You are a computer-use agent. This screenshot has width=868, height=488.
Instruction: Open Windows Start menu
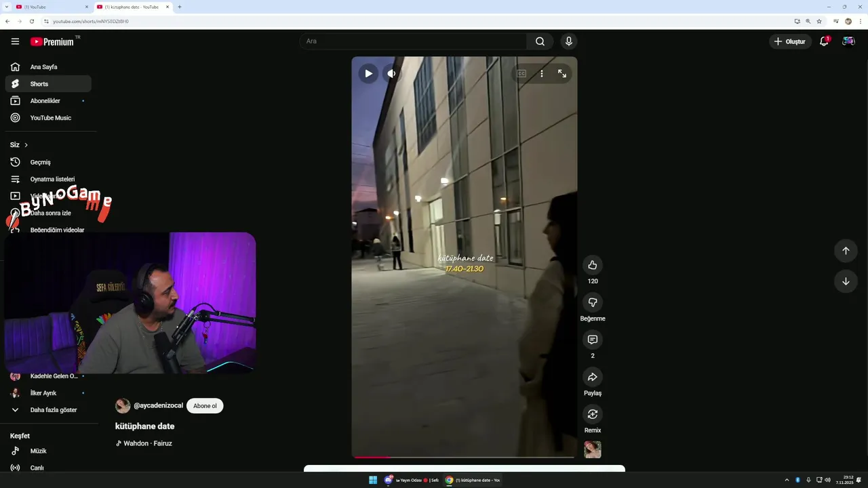tap(373, 480)
